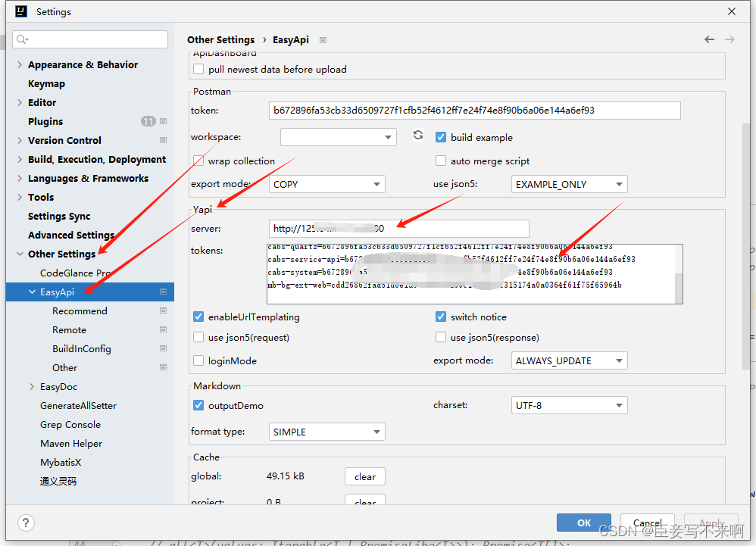Click the search magnifier icon in Settings
Screen dimensions: 756x546
22,39
